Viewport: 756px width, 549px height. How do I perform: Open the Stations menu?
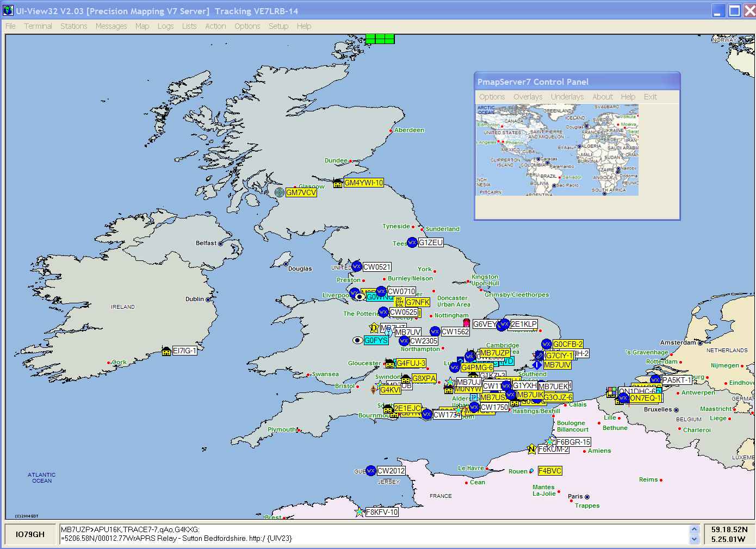(73, 26)
